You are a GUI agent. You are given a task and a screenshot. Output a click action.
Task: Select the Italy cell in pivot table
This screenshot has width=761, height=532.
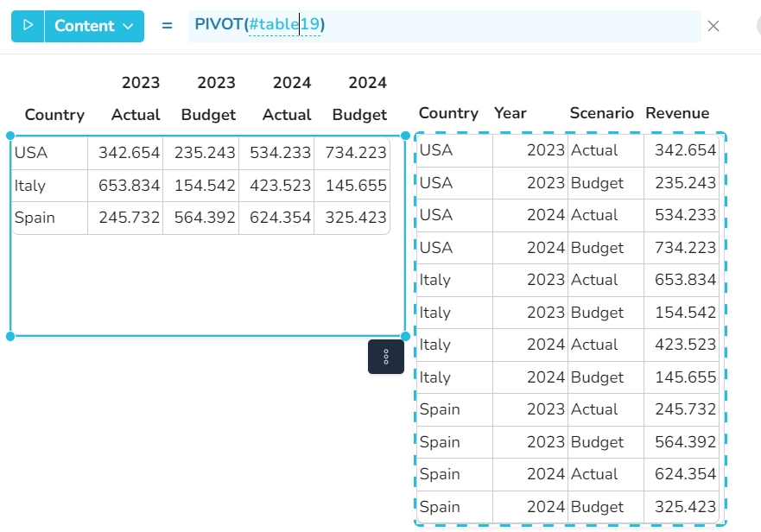click(49, 186)
